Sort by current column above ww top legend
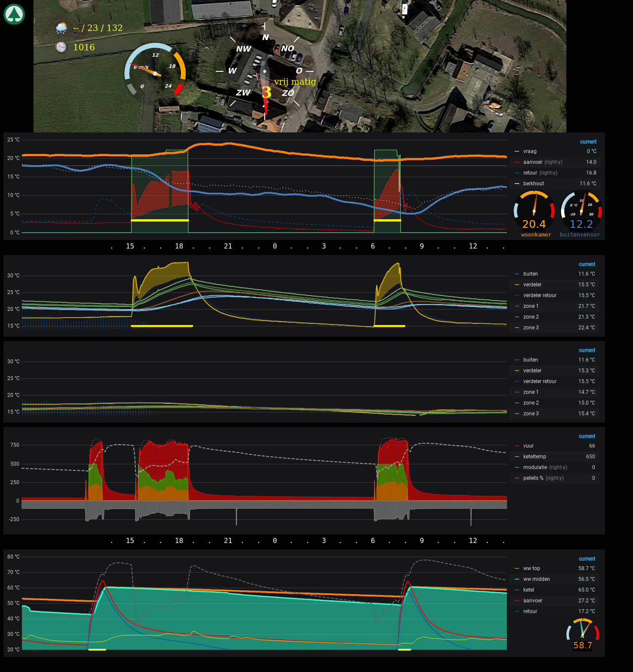The height and width of the screenshot is (672, 633). coord(587,559)
